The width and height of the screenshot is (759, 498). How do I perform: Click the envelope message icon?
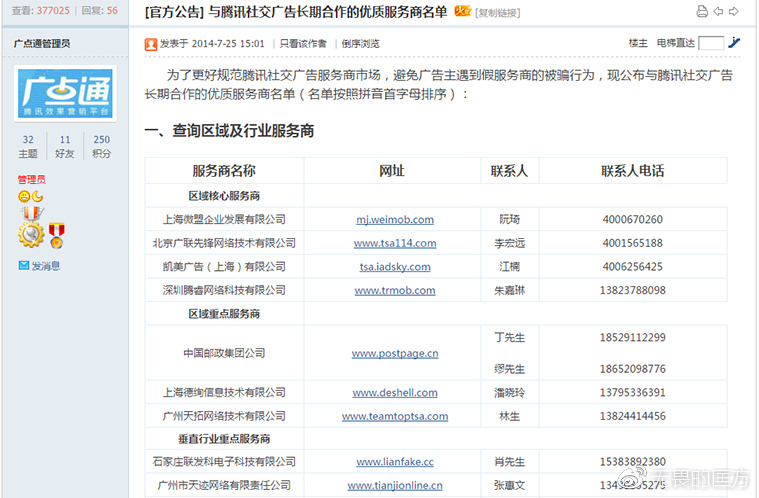click(24, 265)
